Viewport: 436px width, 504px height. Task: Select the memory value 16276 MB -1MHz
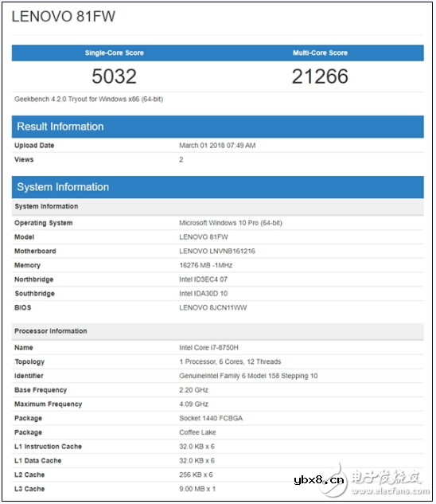click(205, 265)
